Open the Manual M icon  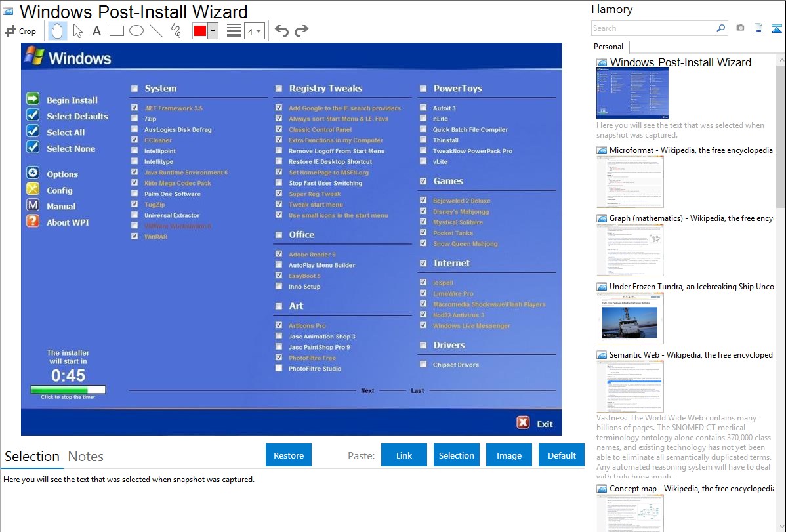(33, 205)
